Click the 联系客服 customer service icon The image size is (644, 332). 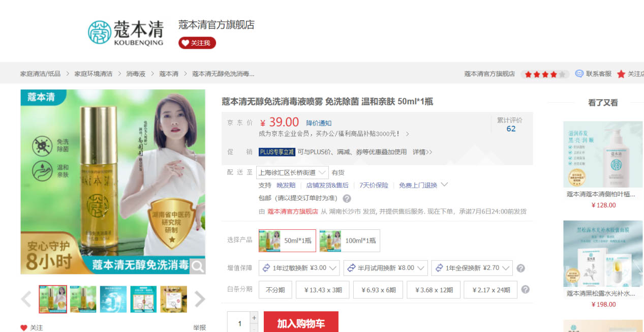pos(579,74)
